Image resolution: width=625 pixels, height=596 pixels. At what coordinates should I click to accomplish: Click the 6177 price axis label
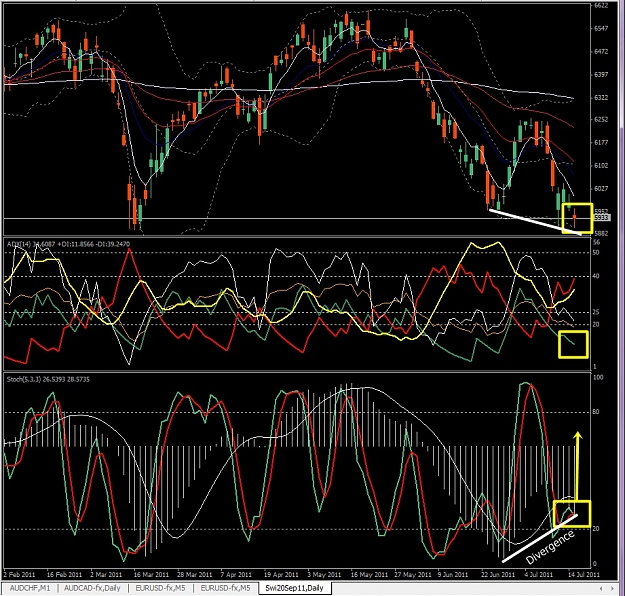601,142
